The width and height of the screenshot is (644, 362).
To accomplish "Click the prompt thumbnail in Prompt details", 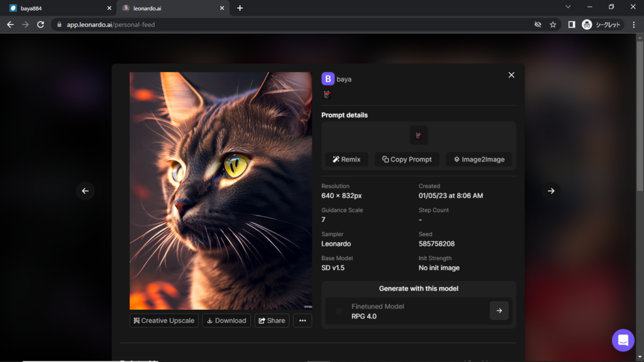I will point(419,135).
